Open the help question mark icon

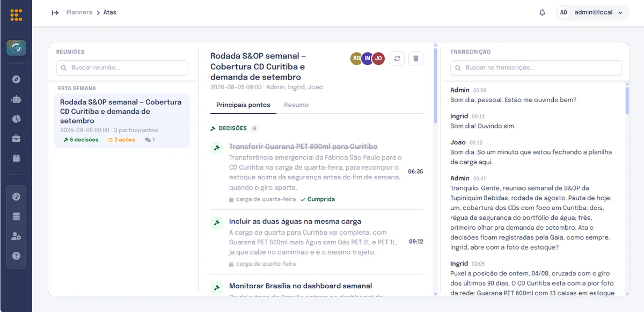tap(16, 256)
